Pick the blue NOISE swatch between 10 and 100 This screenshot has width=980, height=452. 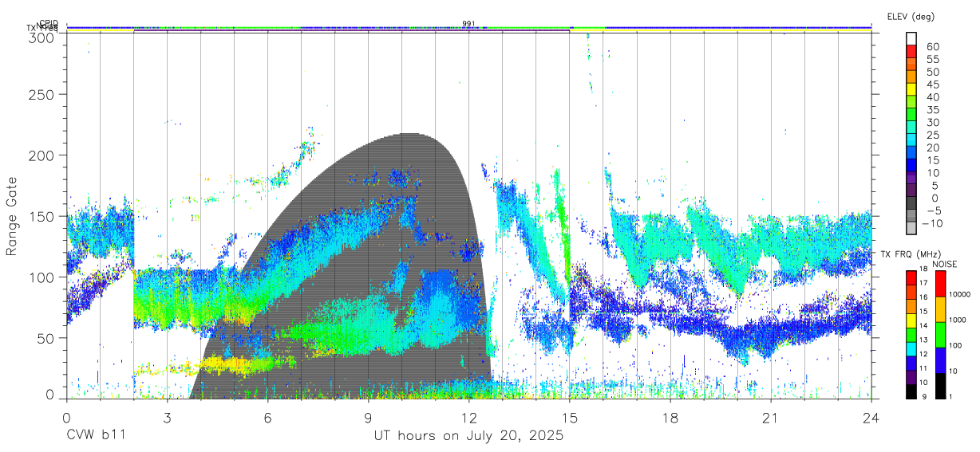point(939,360)
